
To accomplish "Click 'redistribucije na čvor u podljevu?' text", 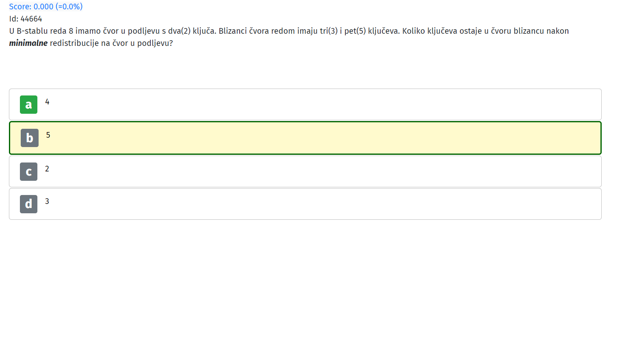I will pos(111,43).
